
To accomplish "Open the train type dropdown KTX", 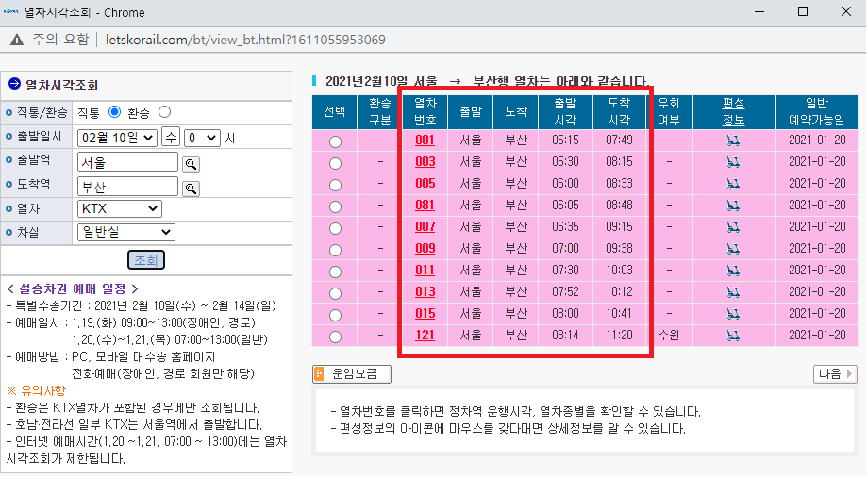I will point(120,208).
